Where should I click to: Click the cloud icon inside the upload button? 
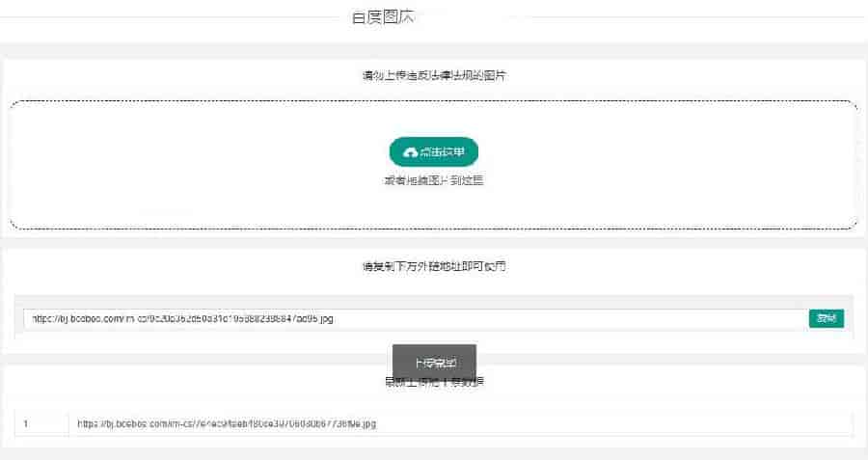pyautogui.click(x=410, y=152)
